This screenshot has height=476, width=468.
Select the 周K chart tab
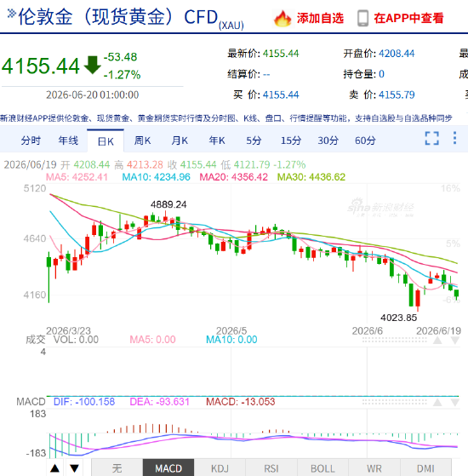(143, 141)
